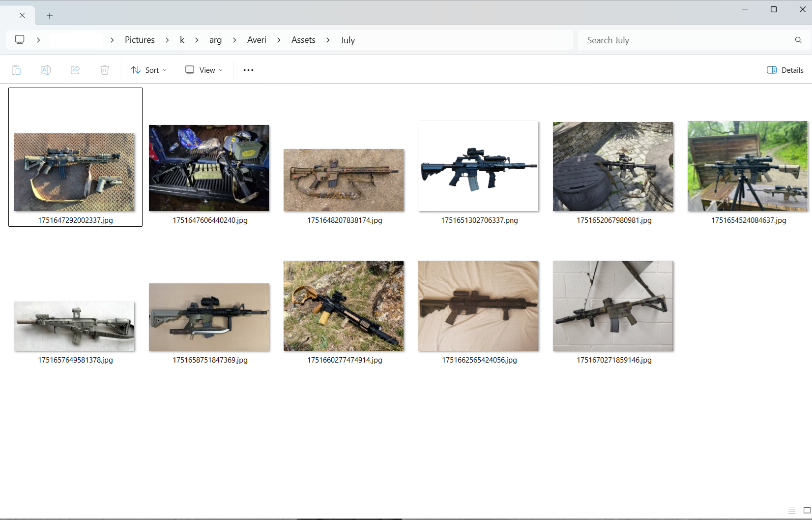Select thumbnail 1751662565424056.jpg
This screenshot has height=520, width=812.
click(478, 306)
